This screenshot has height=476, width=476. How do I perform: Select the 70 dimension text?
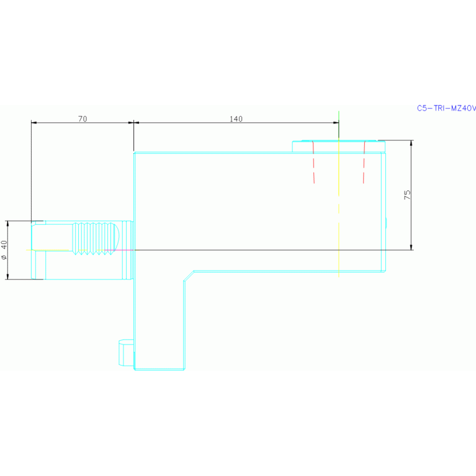82,118
